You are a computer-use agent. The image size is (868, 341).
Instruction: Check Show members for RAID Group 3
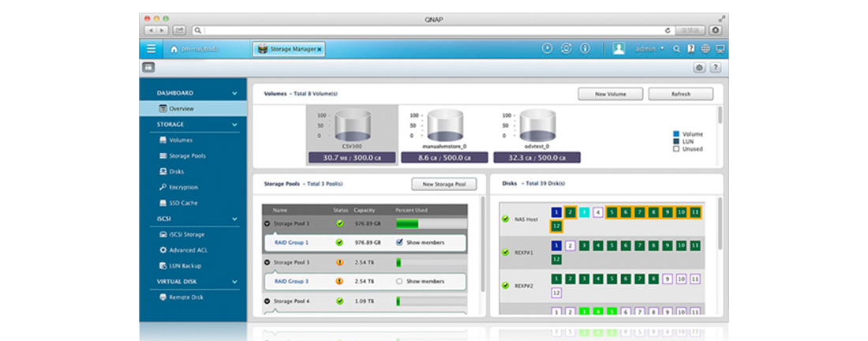[400, 281]
